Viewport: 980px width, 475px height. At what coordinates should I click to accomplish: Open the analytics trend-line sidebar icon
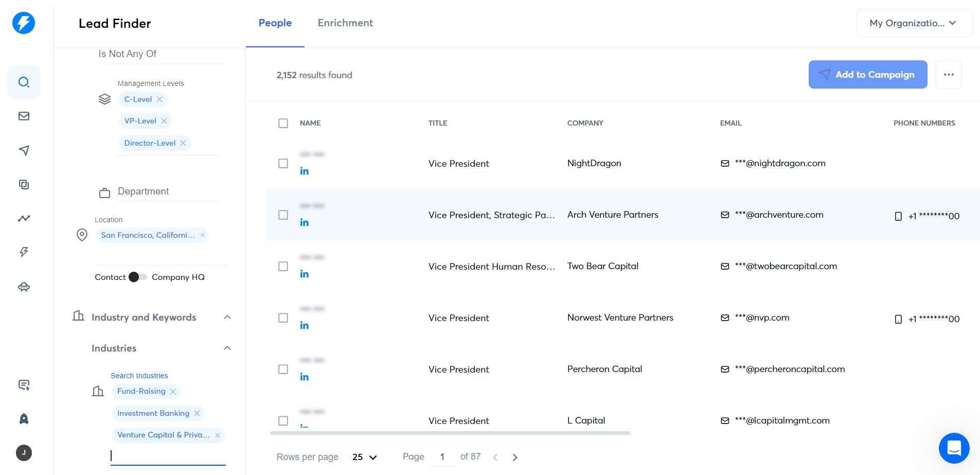[24, 218]
